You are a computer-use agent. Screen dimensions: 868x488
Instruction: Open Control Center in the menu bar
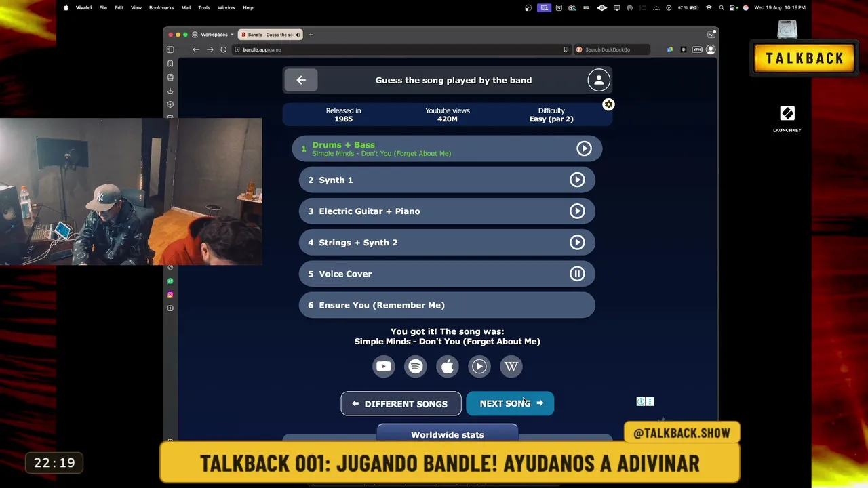733,8
